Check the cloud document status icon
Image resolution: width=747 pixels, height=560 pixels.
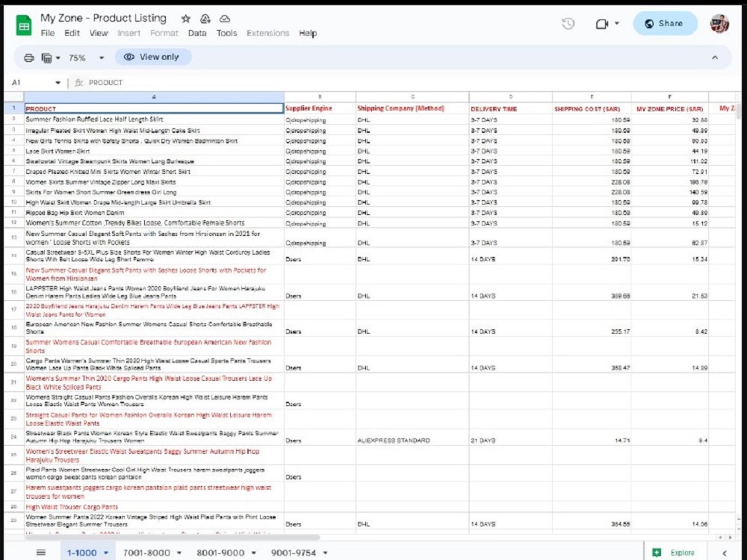(x=225, y=19)
